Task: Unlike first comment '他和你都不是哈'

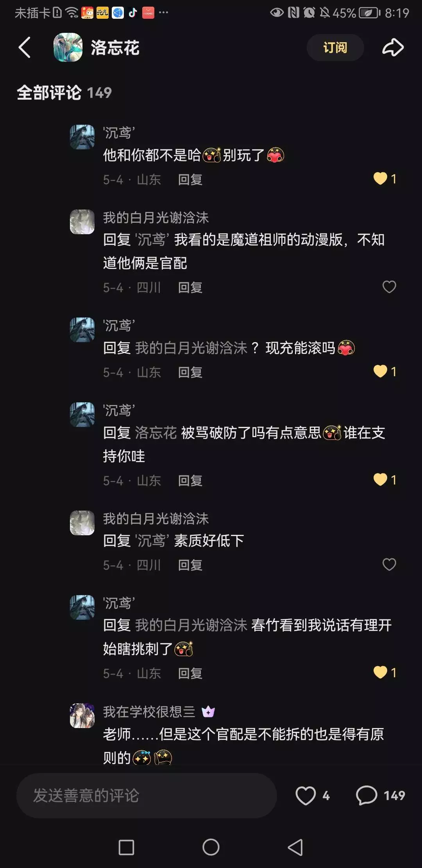Action: (x=380, y=179)
